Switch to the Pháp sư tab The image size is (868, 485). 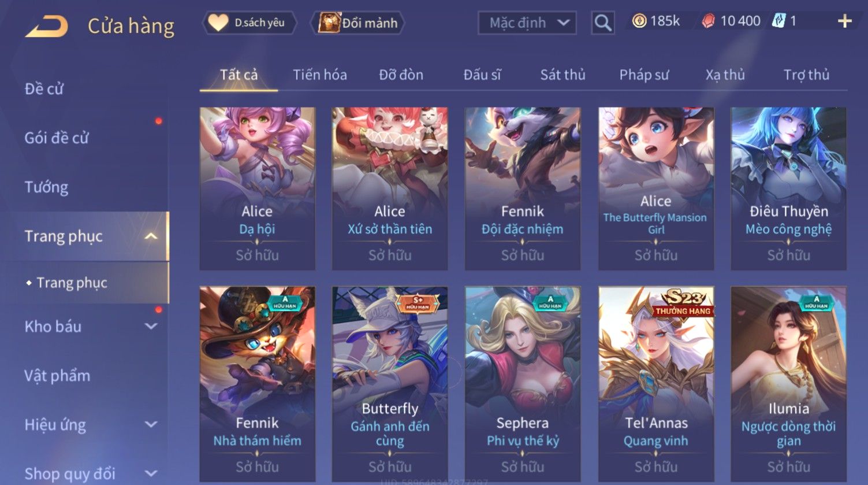pos(644,75)
